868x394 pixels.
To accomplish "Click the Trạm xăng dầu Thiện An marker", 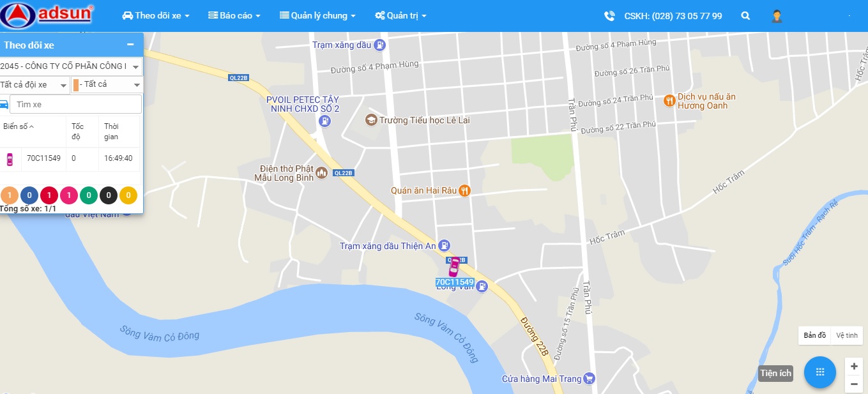I will click(x=445, y=246).
